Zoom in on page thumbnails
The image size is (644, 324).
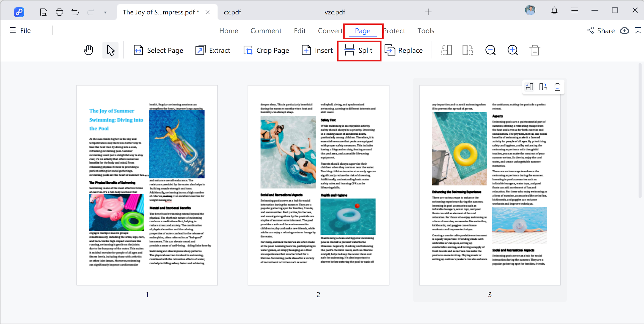(x=512, y=50)
